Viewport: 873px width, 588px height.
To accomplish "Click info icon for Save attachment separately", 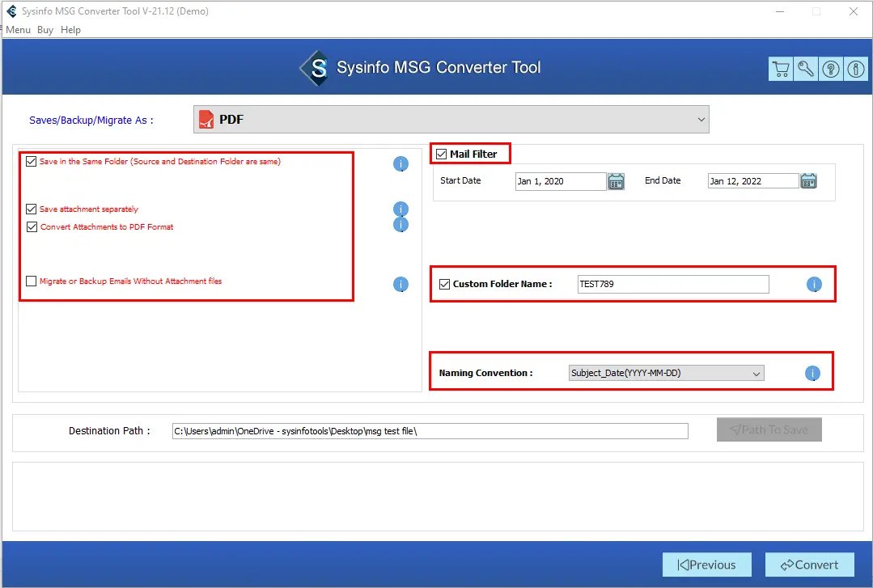I will [400, 209].
